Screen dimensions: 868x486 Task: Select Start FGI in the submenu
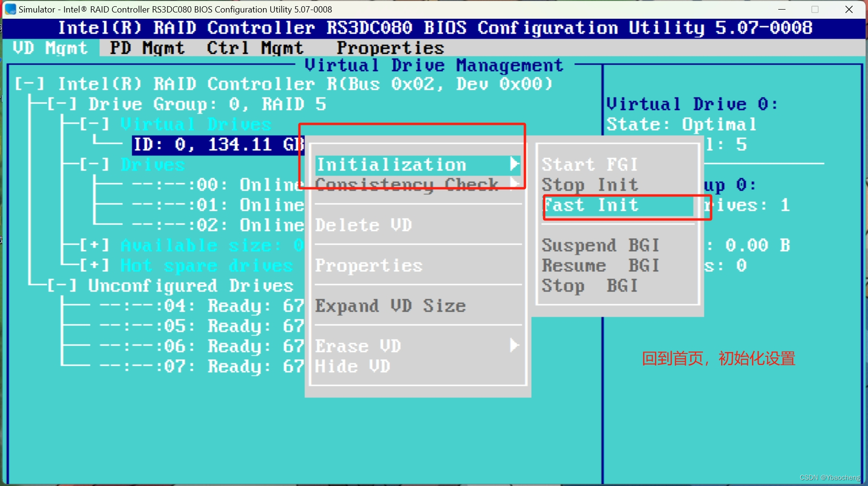tap(590, 165)
